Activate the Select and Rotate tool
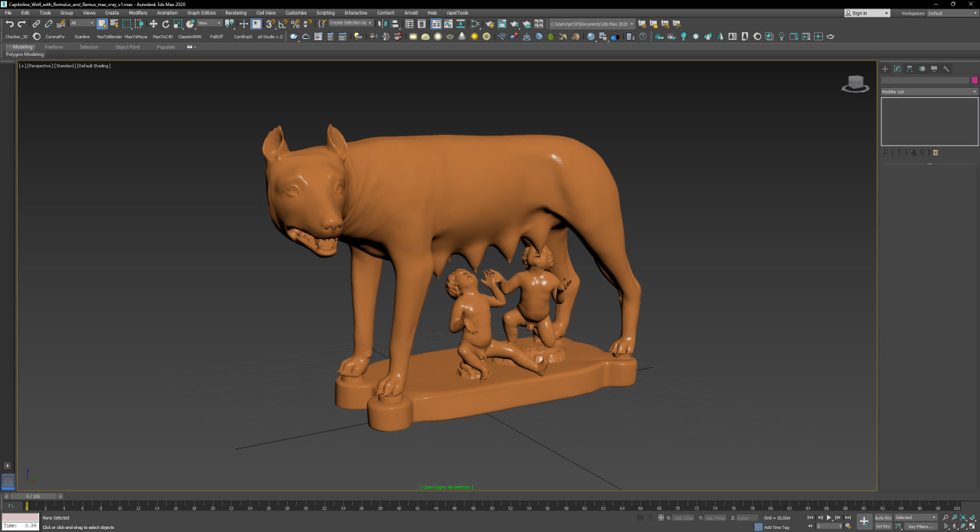 click(x=165, y=24)
